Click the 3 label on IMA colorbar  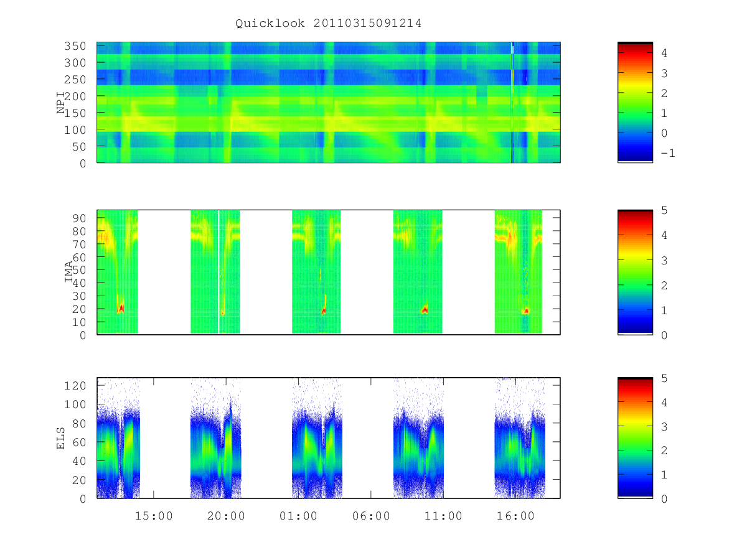(664, 260)
